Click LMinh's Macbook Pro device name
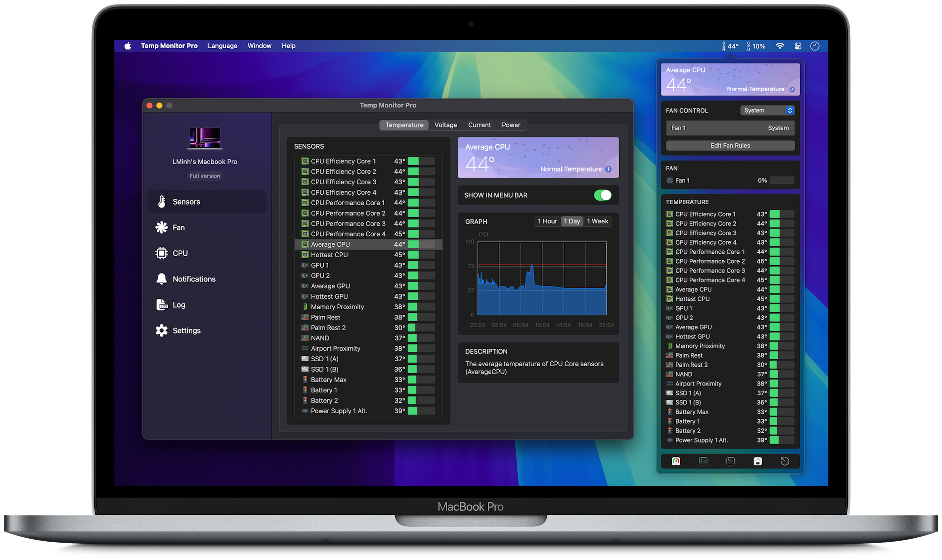The width and height of the screenshot is (942, 560). [205, 162]
